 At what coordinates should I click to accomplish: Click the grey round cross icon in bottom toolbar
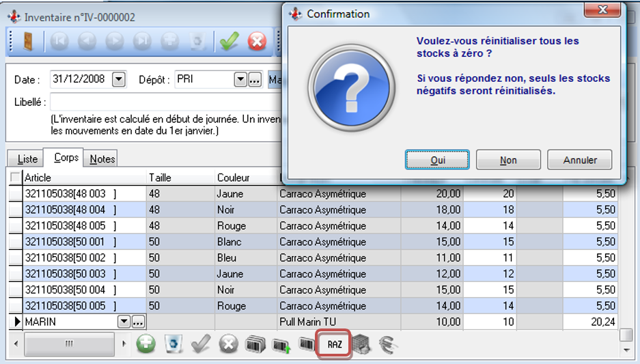click(x=228, y=344)
